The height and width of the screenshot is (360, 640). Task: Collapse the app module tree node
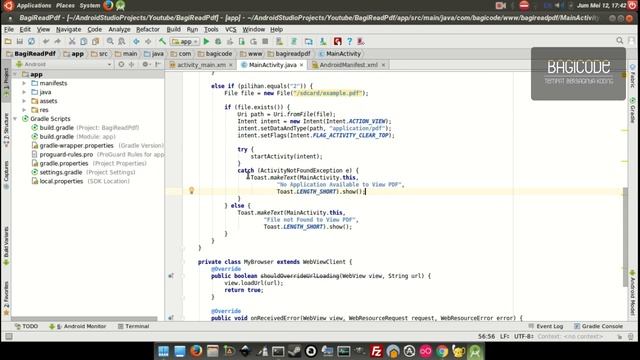coord(16,74)
